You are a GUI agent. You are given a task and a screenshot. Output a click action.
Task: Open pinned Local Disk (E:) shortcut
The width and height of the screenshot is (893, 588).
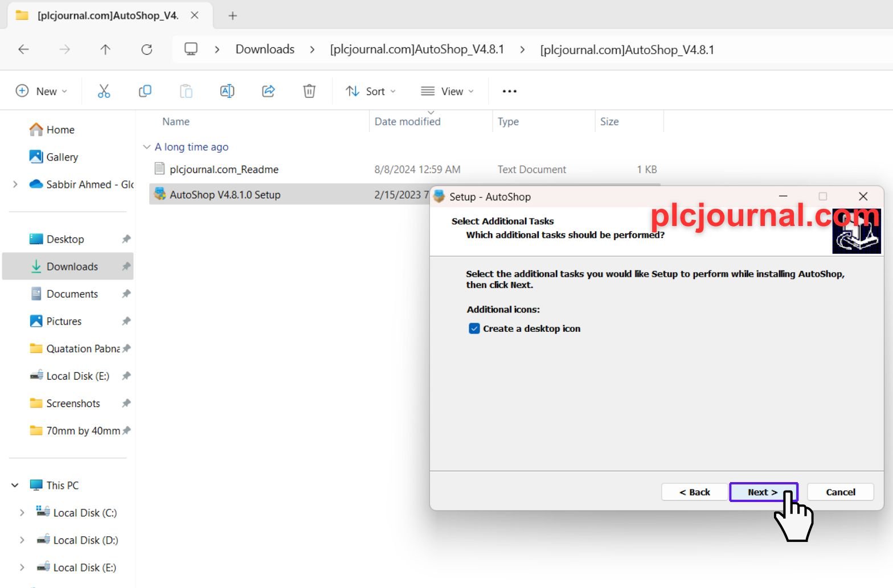point(69,376)
